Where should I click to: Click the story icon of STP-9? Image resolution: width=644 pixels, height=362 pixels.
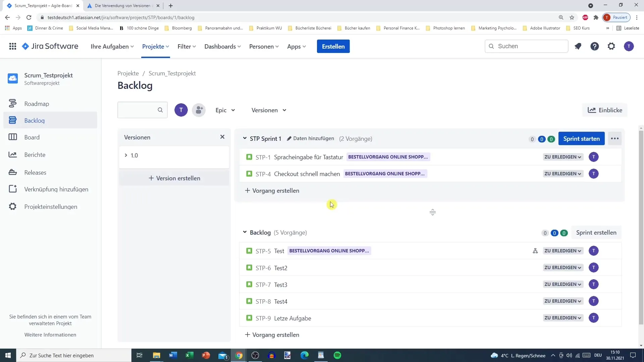click(249, 318)
